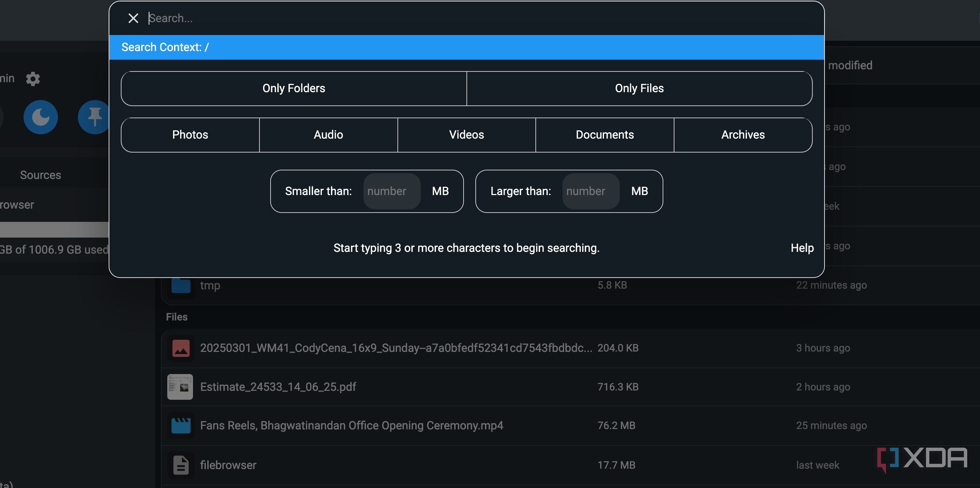Image resolution: width=980 pixels, height=488 pixels.
Task: Click the 204.0 KB size cell
Action: click(618, 348)
